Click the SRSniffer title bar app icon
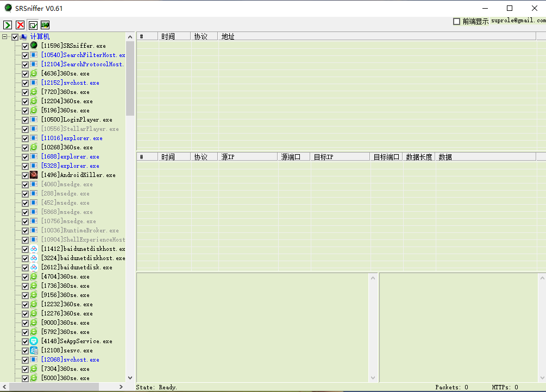 [8, 8]
